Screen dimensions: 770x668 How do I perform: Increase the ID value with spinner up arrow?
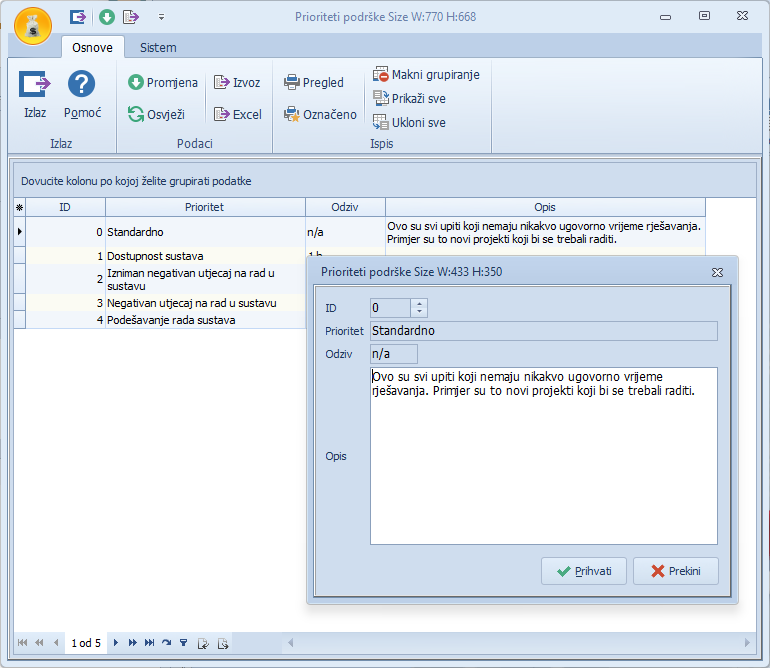[x=419, y=304]
